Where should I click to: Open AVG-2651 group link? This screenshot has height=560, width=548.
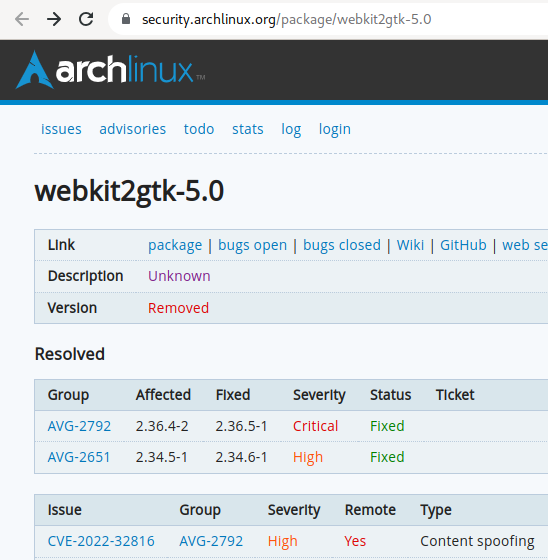tap(79, 457)
